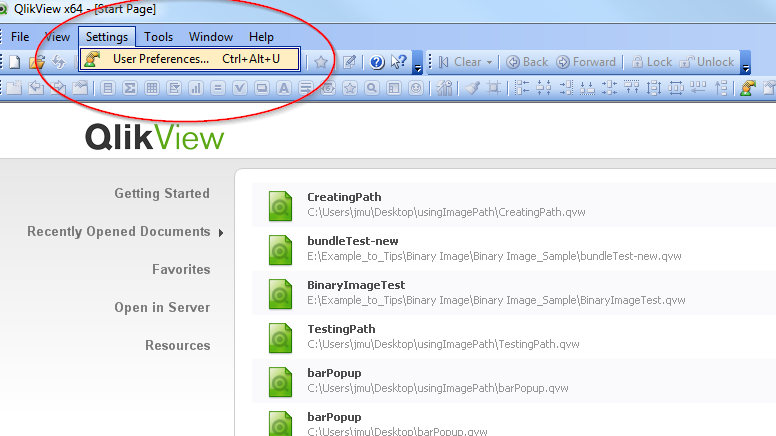Create a Line/Arrow object
Image resolution: width=776 pixels, height=436 pixels.
click(306, 89)
